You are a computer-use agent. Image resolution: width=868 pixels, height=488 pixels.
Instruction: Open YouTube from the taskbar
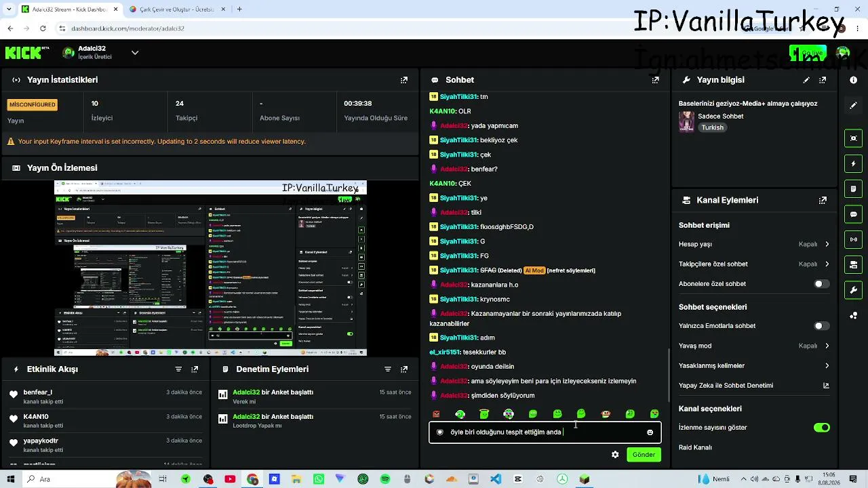pos(230,479)
